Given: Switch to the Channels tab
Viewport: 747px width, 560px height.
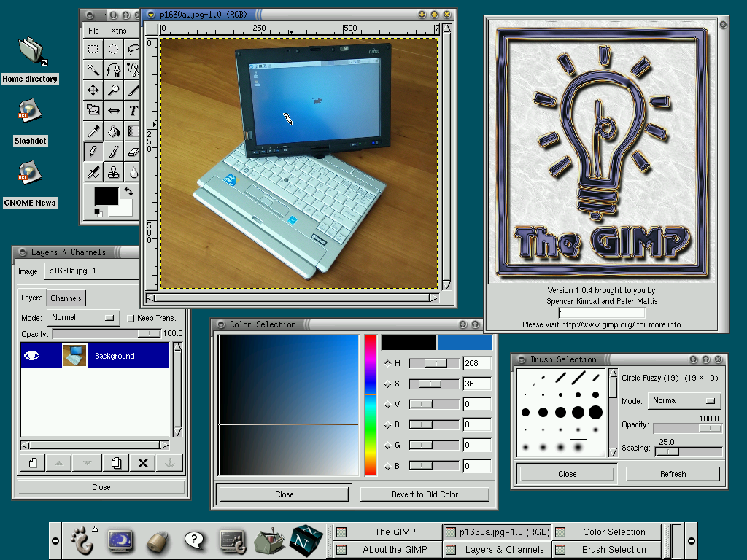Looking at the screenshot, I should 66,297.
